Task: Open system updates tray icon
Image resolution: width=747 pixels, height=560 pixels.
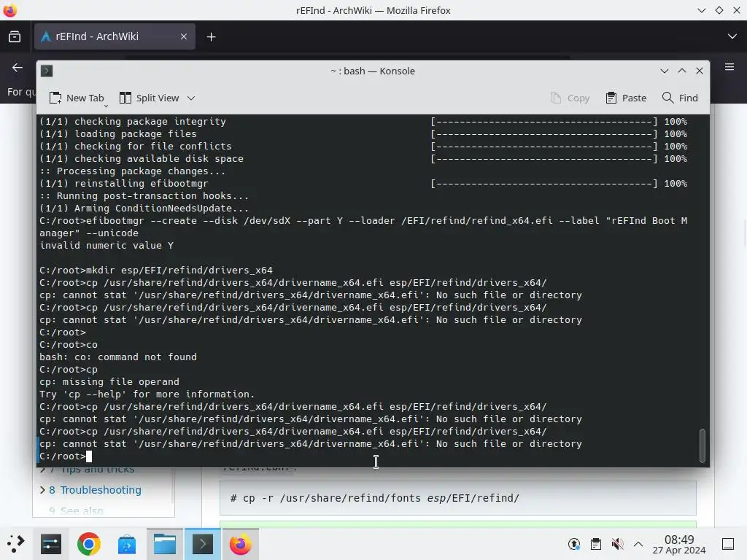Action: click(x=574, y=544)
